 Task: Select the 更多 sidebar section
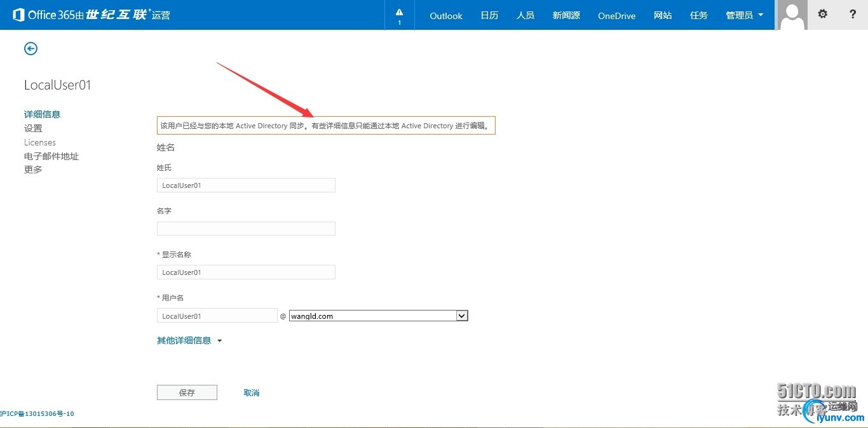click(x=33, y=170)
